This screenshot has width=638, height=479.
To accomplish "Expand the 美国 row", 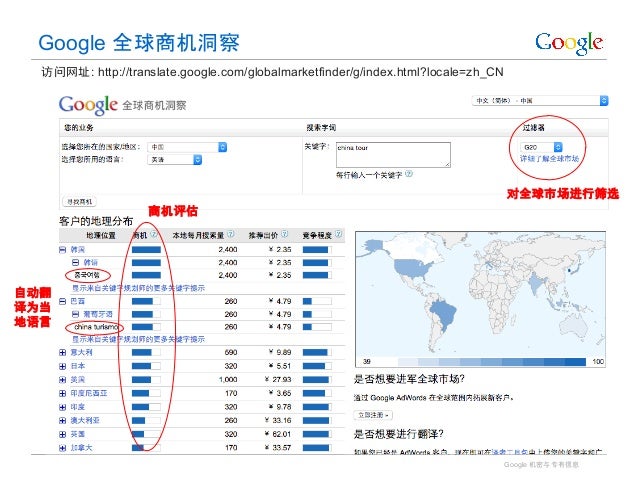I will 63,380.
